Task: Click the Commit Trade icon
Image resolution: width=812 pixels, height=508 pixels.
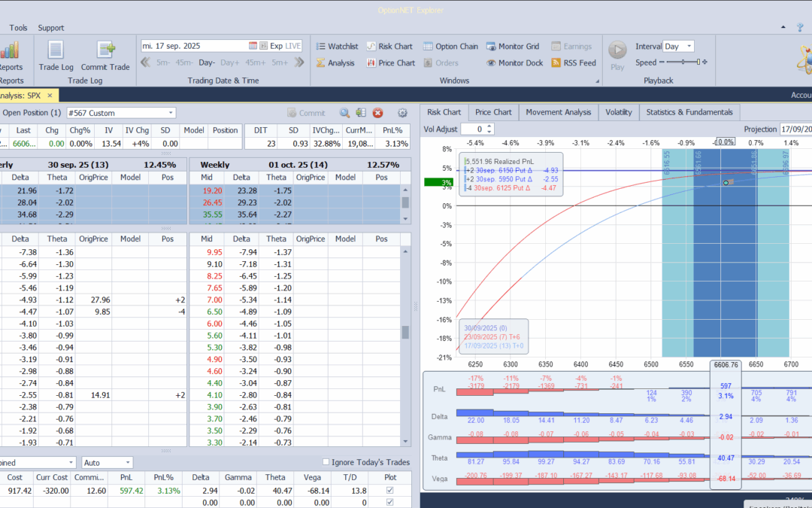Action: pyautogui.click(x=105, y=50)
